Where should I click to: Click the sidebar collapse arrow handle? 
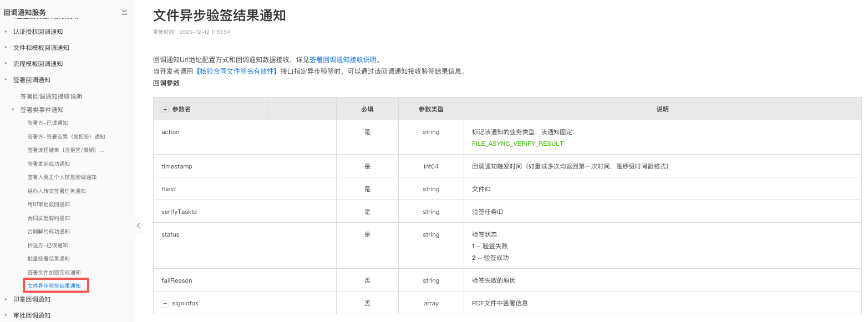coord(138,226)
